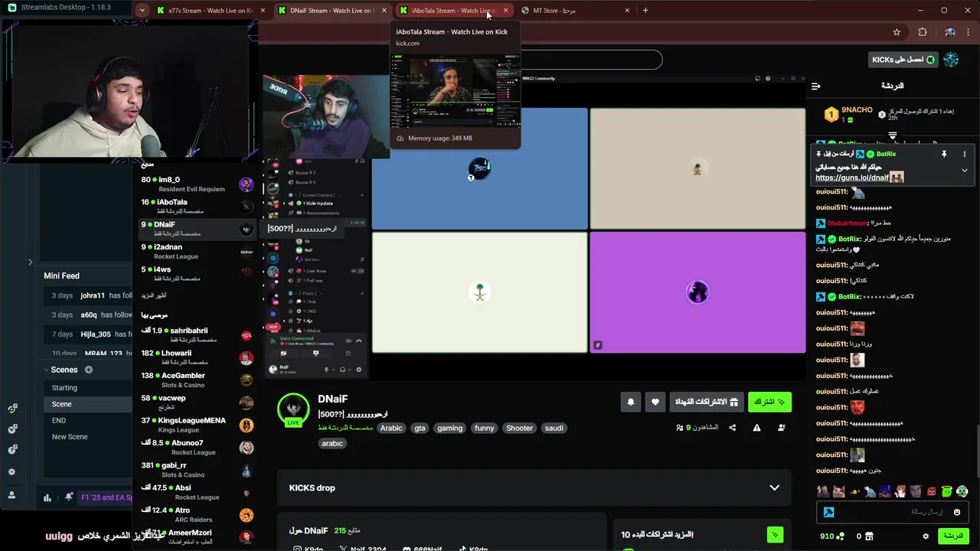Click the user profile avatar at top right
Image resolution: width=980 pixels, height=551 pixels.
tap(951, 60)
